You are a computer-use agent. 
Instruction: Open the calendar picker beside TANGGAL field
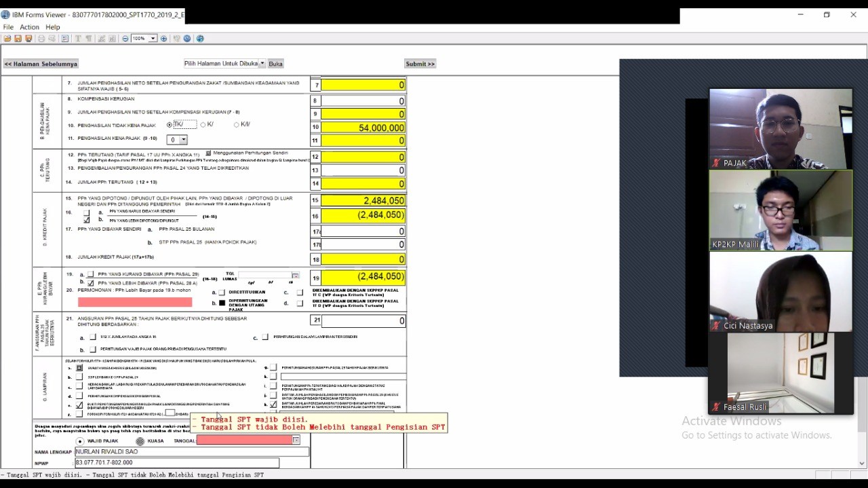click(x=296, y=440)
